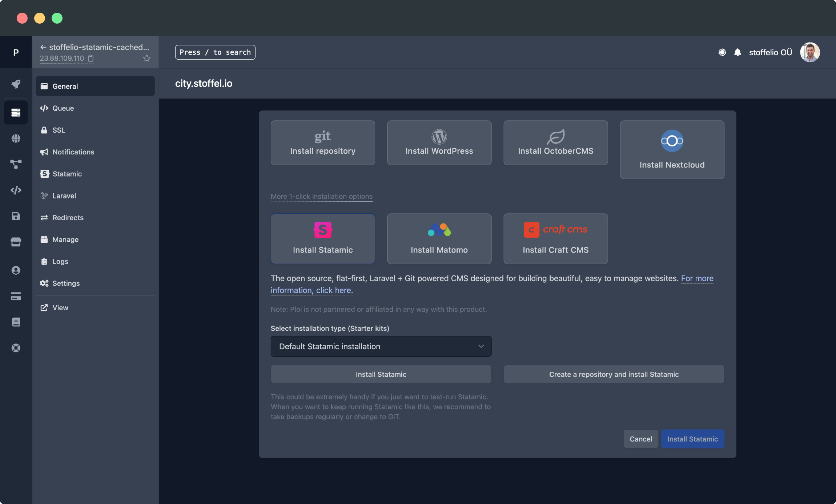The image size is (836, 504).
Task: Open the rocket dashboard icon in left rail
Action: coord(16,84)
